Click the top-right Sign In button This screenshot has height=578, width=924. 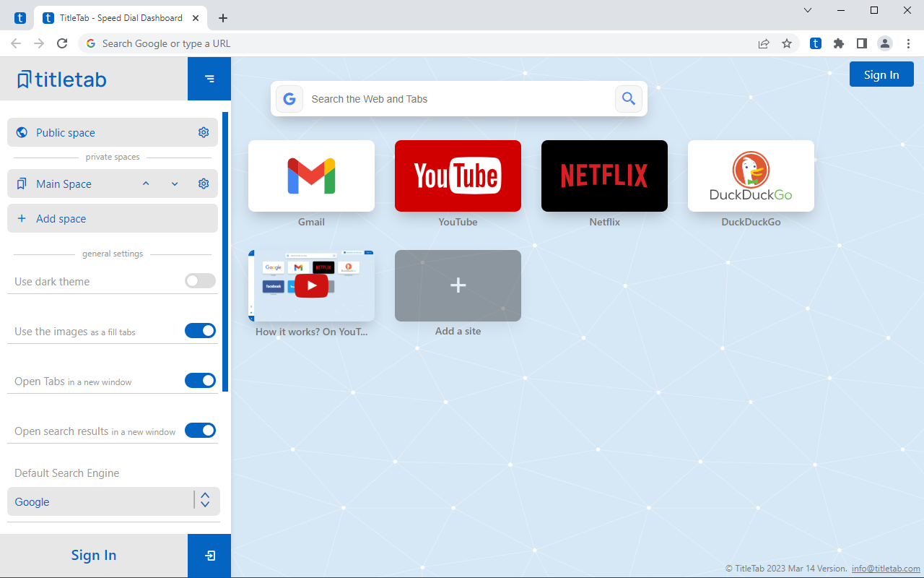881,74
